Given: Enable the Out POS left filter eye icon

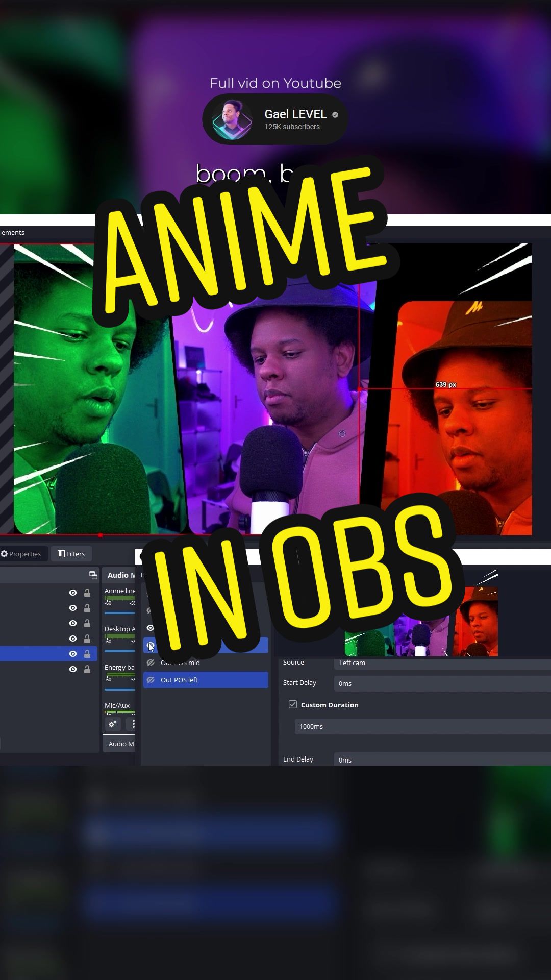Looking at the screenshot, I should click(x=151, y=680).
